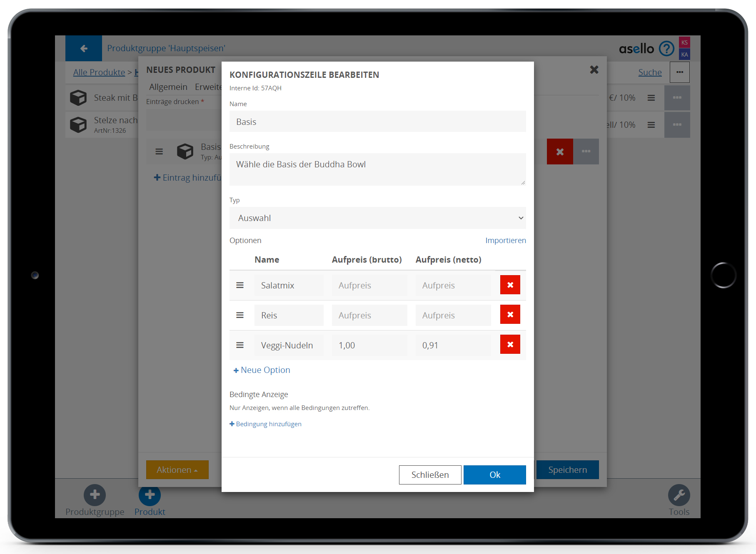Open the Tools wrench icon
The width and height of the screenshot is (756, 554).
pyautogui.click(x=679, y=495)
